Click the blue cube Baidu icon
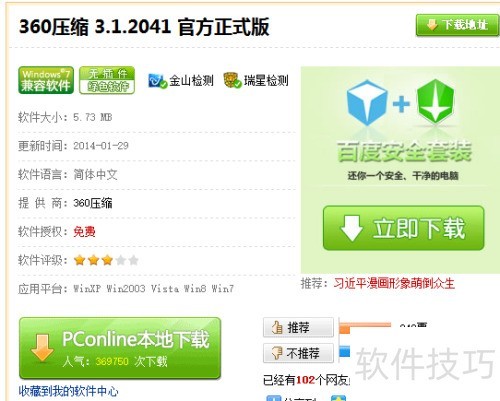This screenshot has width=500, height=401. tap(367, 103)
